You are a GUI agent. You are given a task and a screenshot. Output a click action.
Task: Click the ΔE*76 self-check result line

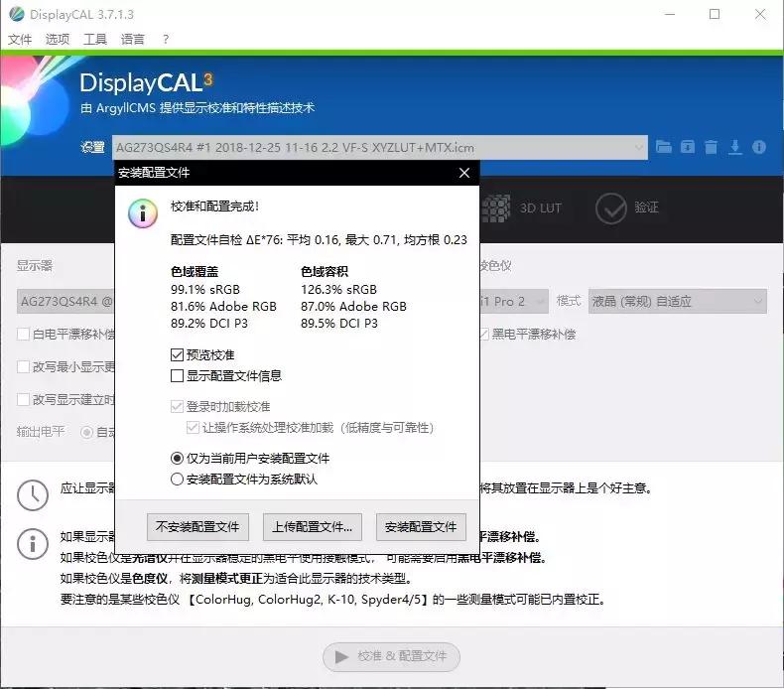point(319,240)
